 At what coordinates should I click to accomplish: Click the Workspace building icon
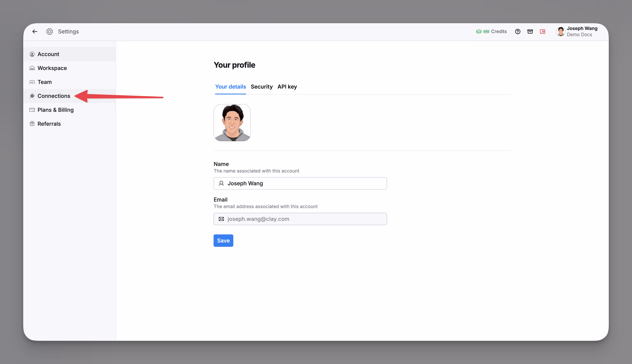pos(32,68)
